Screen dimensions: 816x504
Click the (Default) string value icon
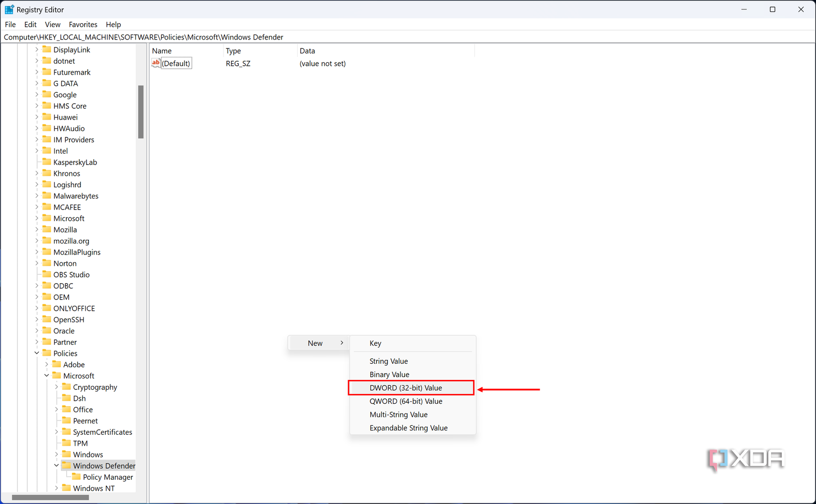pyautogui.click(x=156, y=63)
